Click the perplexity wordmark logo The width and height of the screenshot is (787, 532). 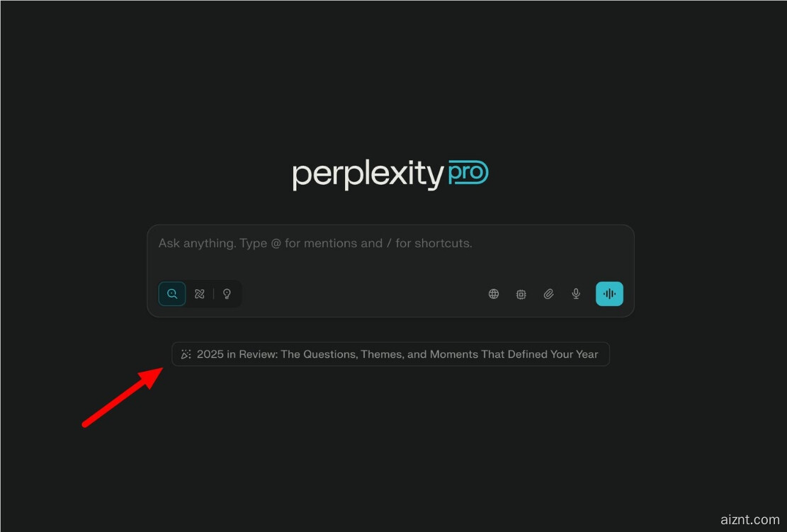368,174
